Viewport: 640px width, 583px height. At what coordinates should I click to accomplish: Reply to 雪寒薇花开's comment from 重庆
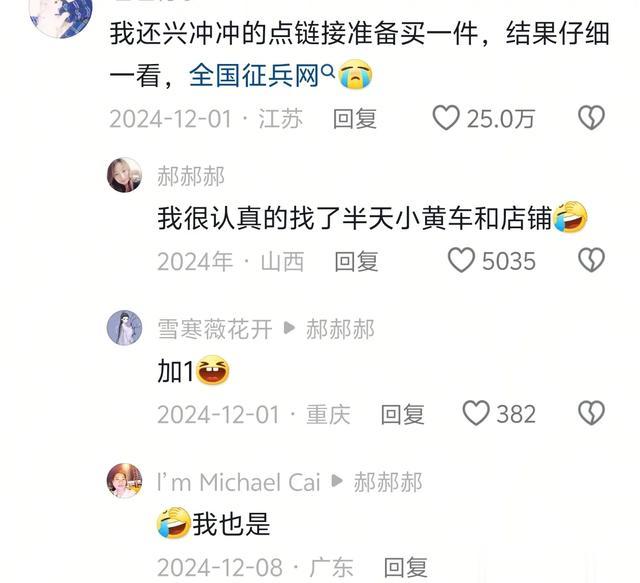402,414
